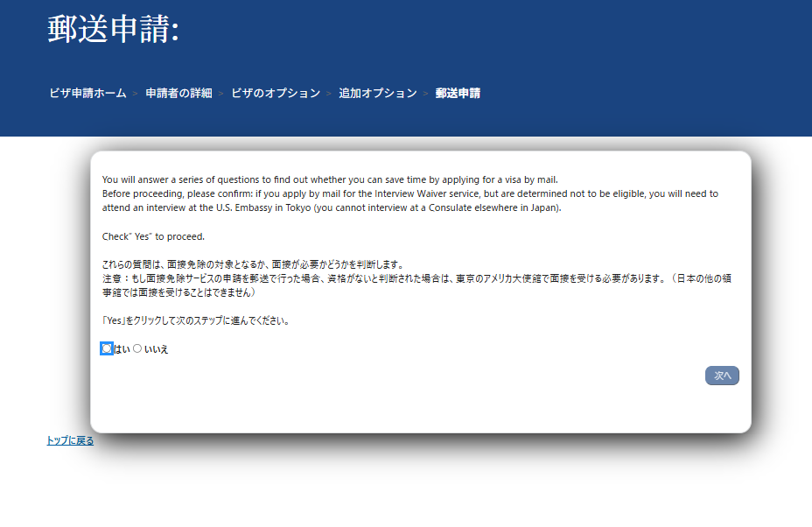The width and height of the screenshot is (812, 527).
Task: Follow the トップに戻る link
Action: point(70,440)
